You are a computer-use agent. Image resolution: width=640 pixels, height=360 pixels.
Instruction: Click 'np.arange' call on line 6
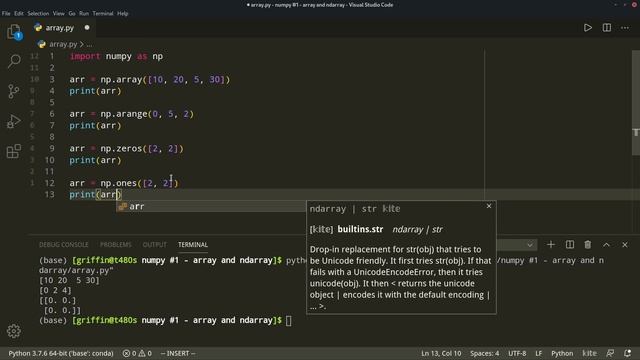click(x=124, y=114)
